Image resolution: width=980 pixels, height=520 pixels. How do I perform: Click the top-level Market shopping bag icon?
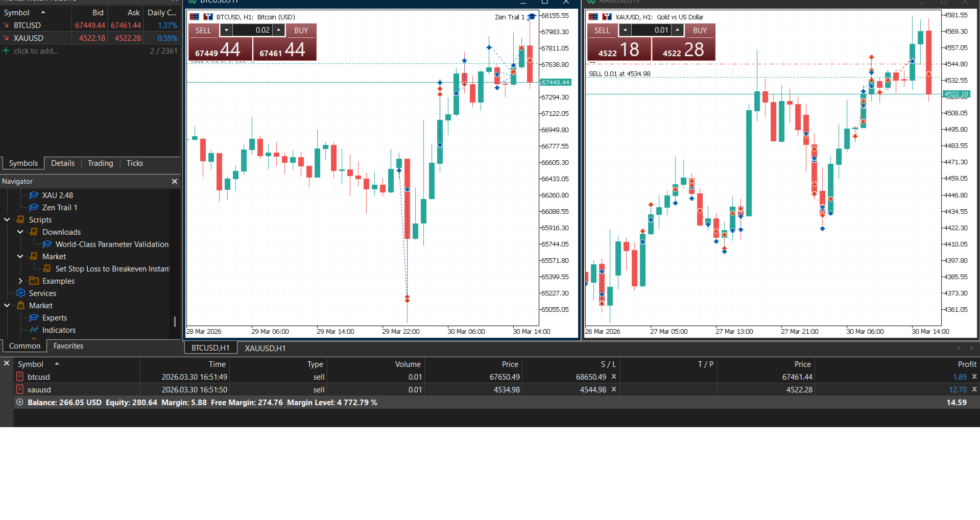tap(21, 305)
